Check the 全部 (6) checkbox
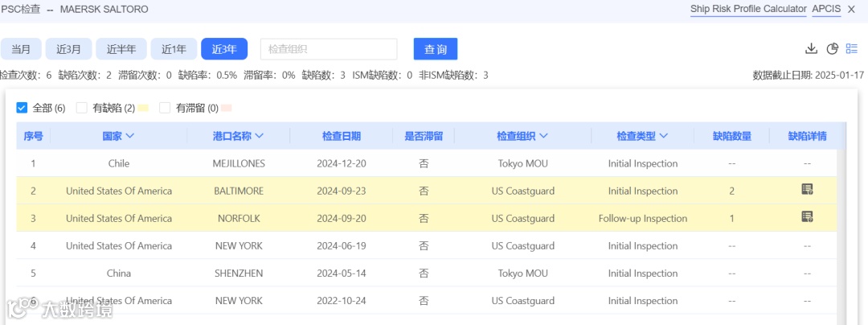 point(22,108)
